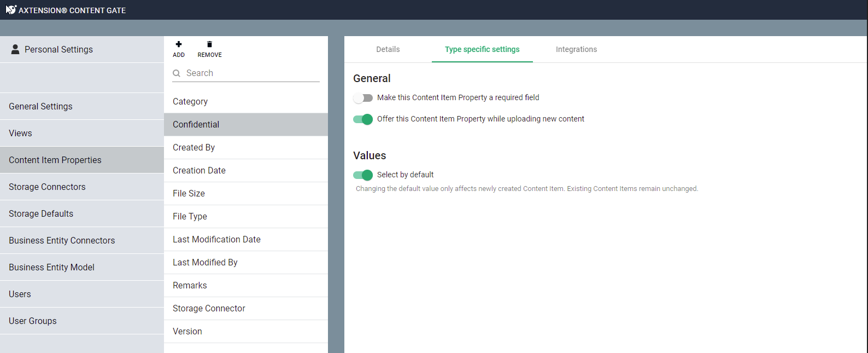868x353 pixels.
Task: Disable offering property while uploading content
Action: coord(363,119)
